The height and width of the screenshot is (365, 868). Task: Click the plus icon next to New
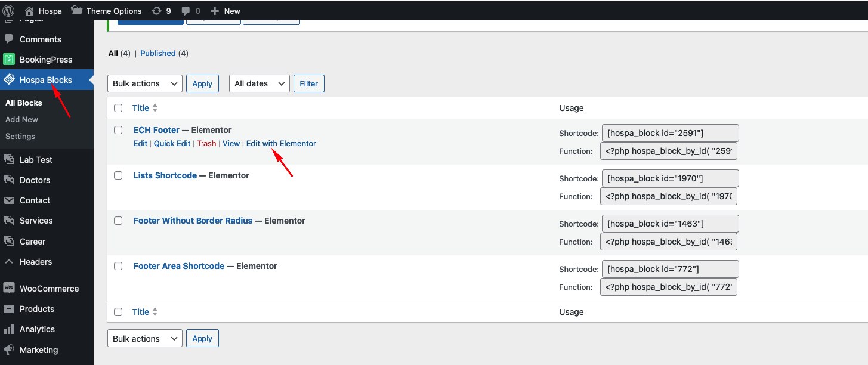click(x=215, y=11)
